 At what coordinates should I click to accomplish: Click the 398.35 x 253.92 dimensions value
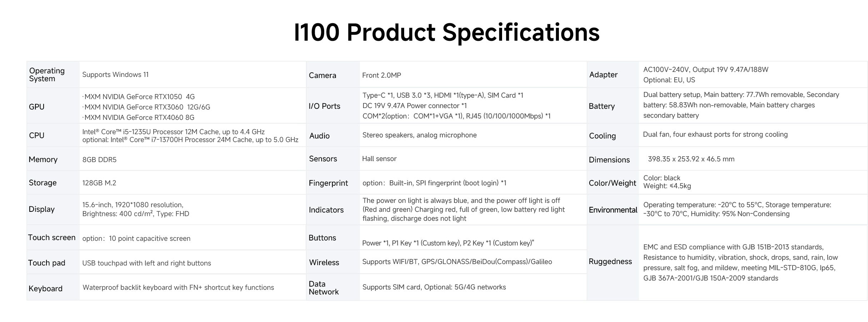pos(691,159)
